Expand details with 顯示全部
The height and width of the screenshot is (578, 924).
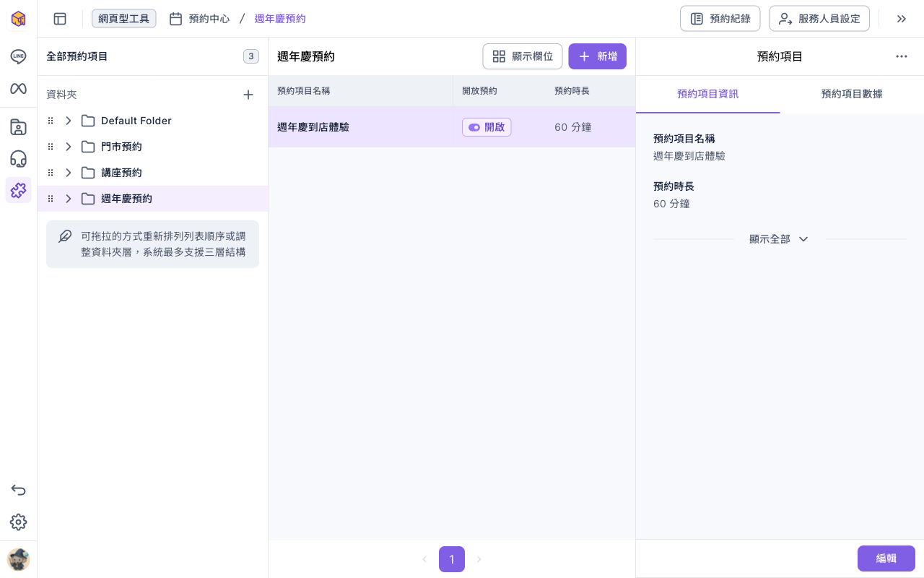click(x=779, y=239)
